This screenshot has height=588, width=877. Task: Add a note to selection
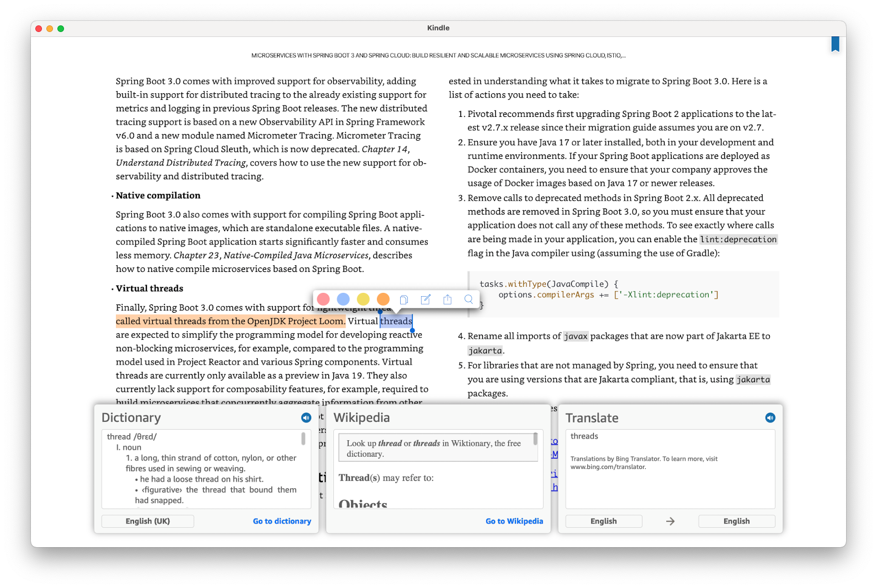click(426, 300)
